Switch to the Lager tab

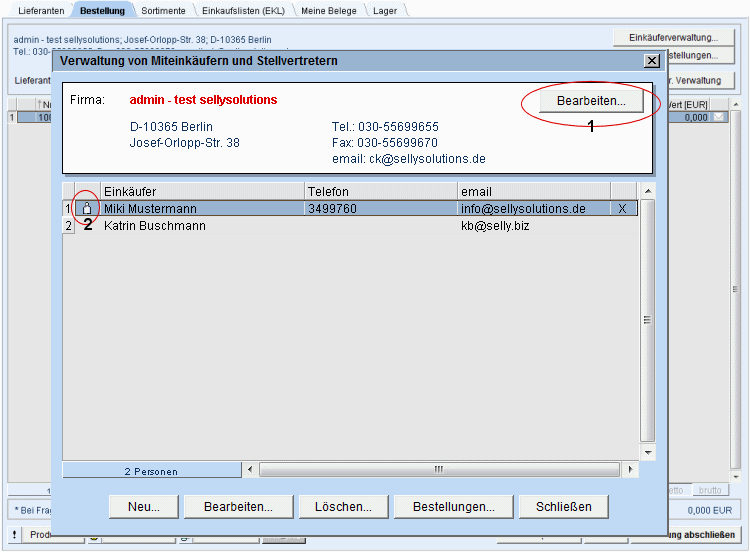point(386,10)
